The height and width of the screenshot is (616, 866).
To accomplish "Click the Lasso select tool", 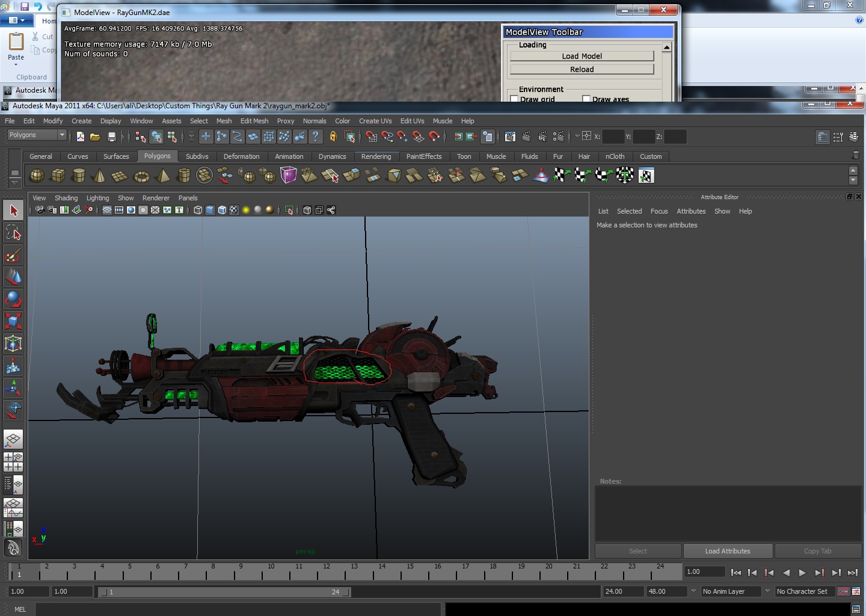I will coord(13,233).
